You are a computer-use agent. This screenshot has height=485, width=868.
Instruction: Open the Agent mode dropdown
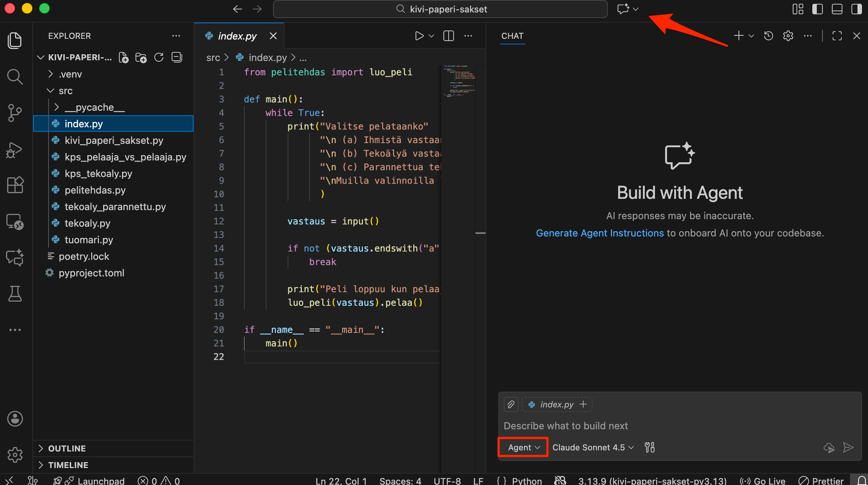(x=524, y=447)
